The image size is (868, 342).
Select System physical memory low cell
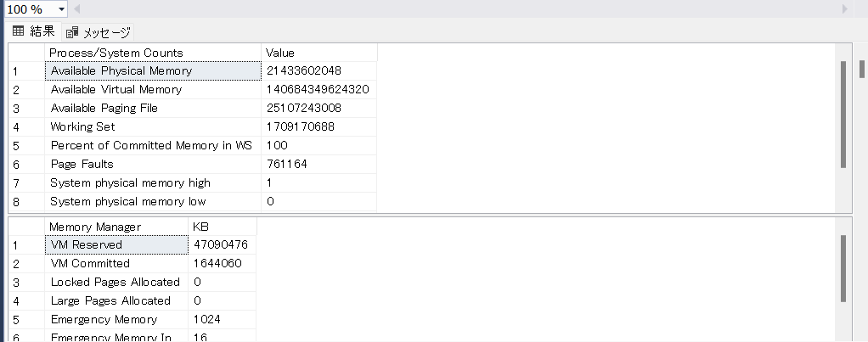coord(153,201)
